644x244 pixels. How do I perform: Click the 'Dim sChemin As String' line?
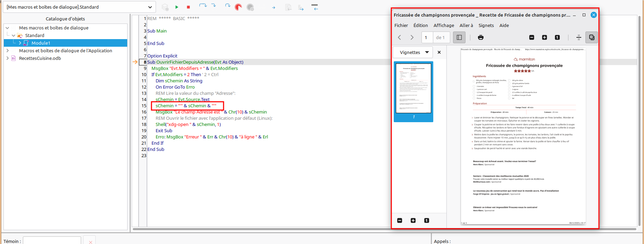click(x=179, y=81)
